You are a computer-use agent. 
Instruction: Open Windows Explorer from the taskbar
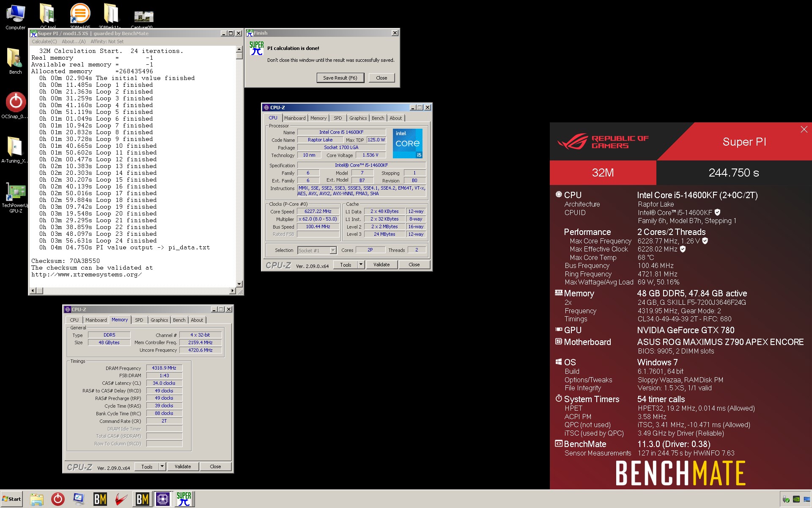37,499
